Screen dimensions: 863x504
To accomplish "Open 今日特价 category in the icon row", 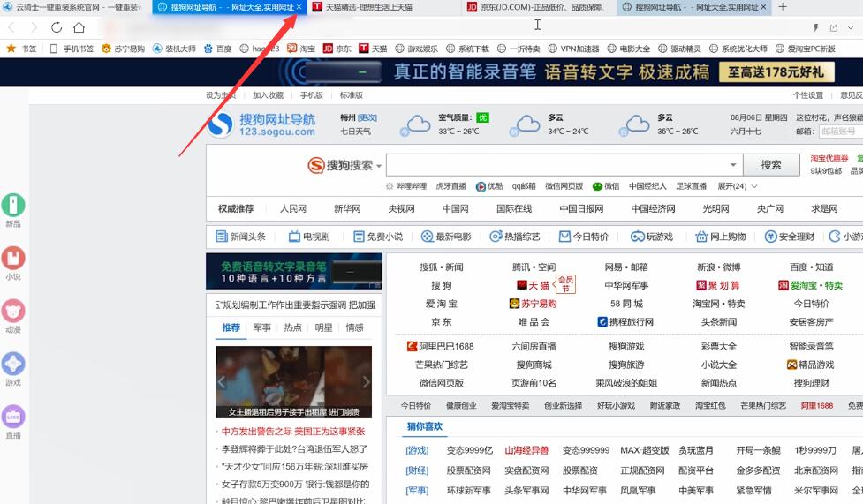I will pos(584,237).
